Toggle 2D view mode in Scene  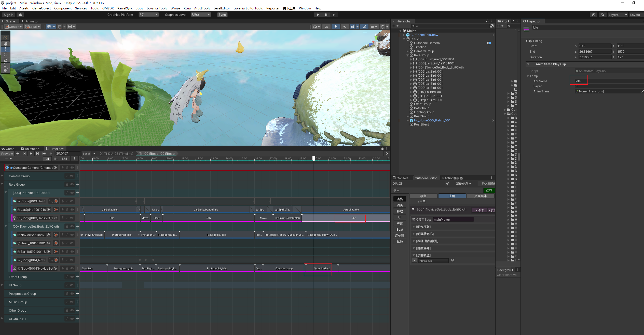point(326,27)
